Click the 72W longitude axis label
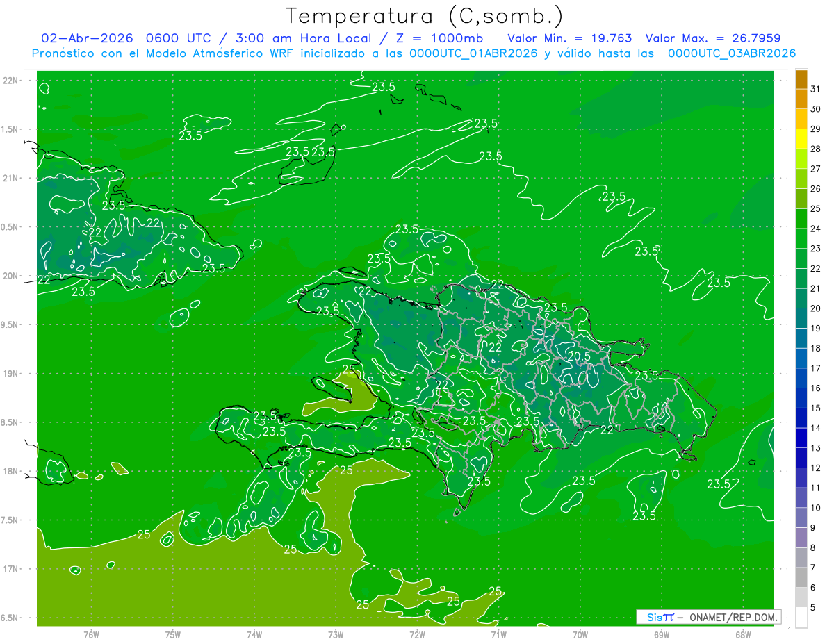 417,634
